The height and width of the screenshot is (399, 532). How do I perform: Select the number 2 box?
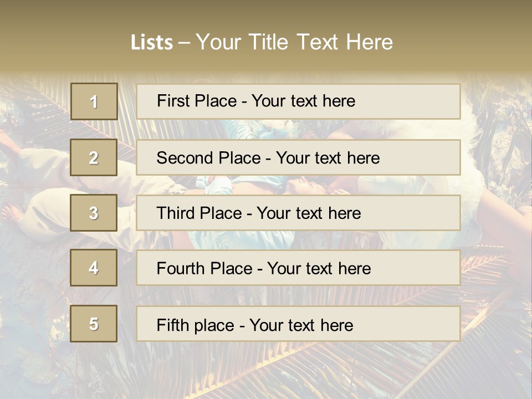pyautogui.click(x=94, y=157)
